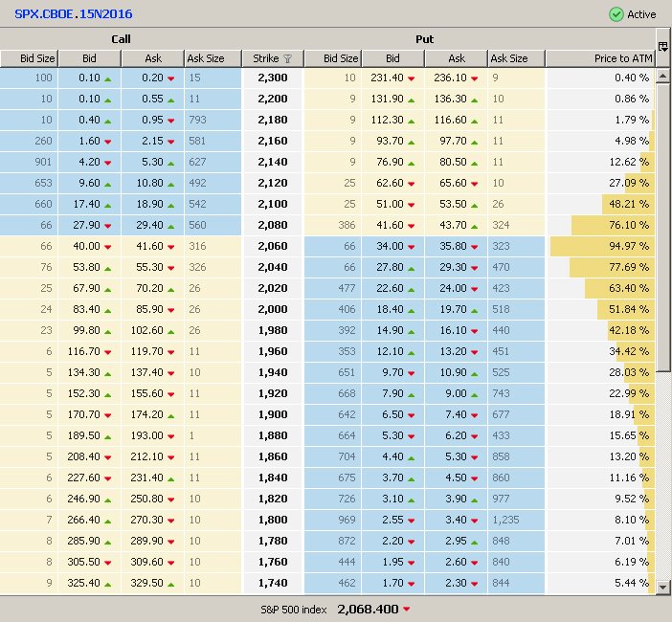Click put ask 136.30 at strike 2,200
This screenshot has height=622, width=672.
pos(457,99)
